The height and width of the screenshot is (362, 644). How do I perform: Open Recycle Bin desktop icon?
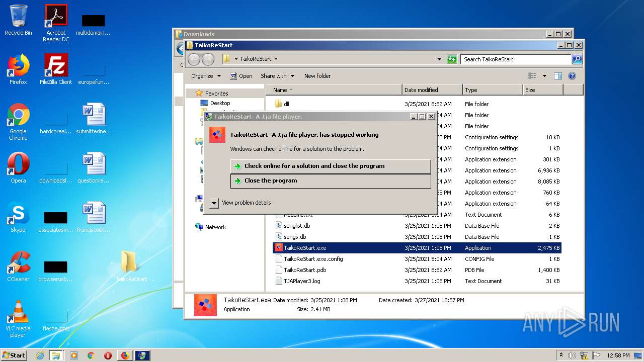(18, 20)
